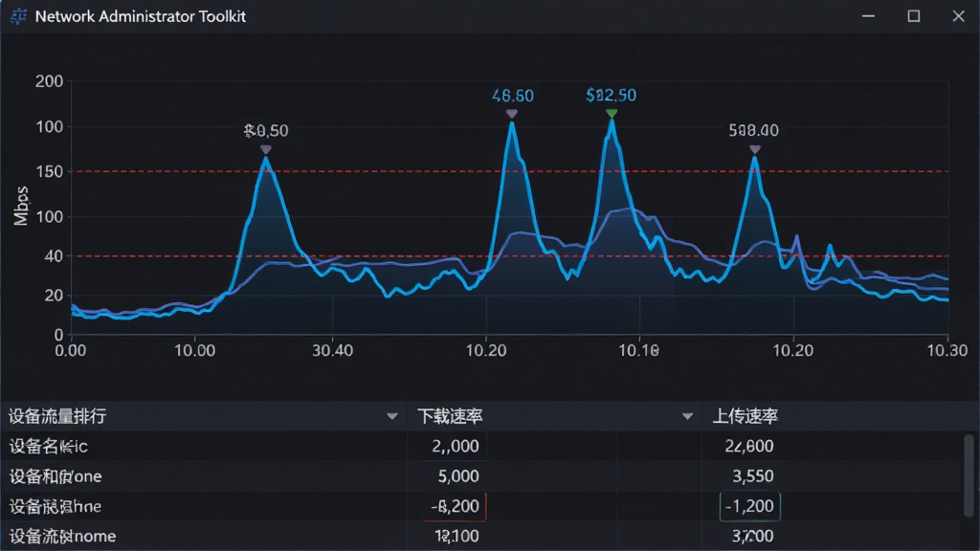Click the Mbps axis title
The height and width of the screenshot is (551, 980).
(x=21, y=206)
